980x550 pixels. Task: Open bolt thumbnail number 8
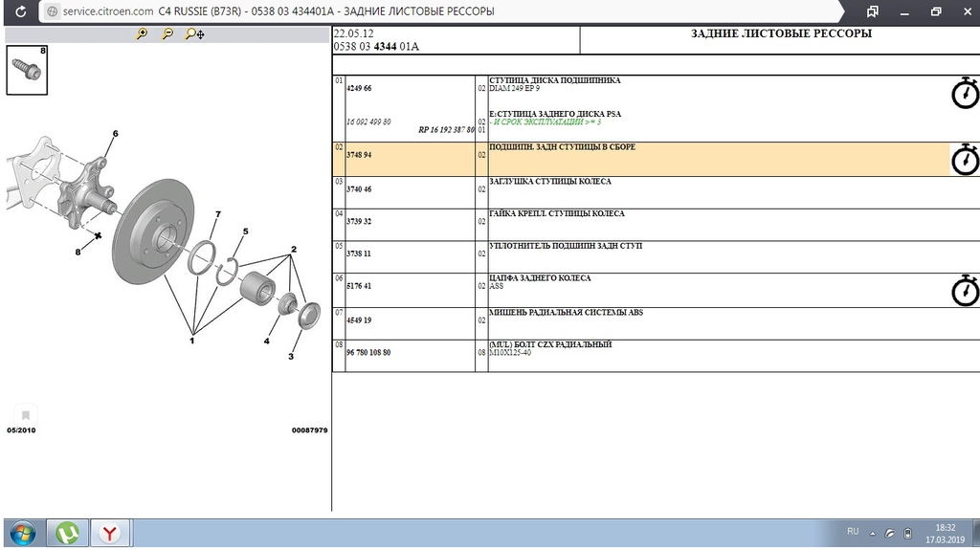(x=27, y=70)
